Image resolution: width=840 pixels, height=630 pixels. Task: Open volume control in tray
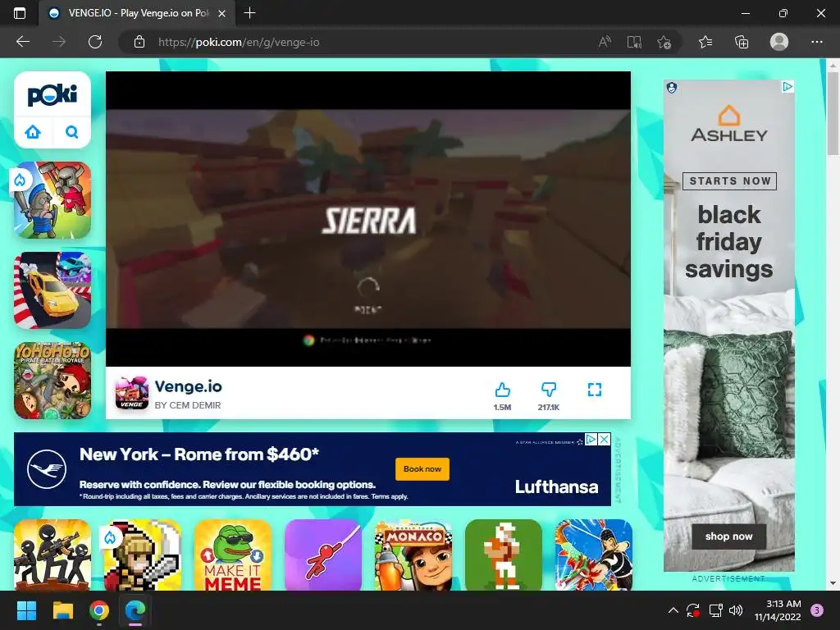tap(736, 610)
